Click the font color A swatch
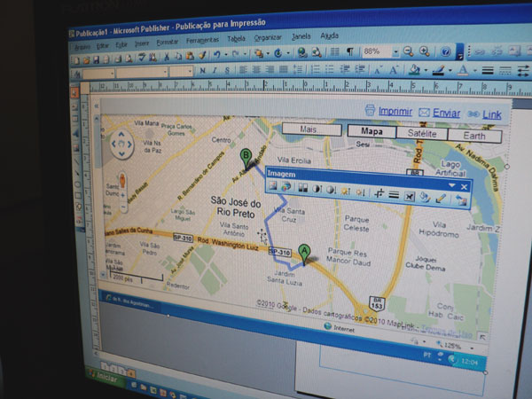 tap(463, 71)
